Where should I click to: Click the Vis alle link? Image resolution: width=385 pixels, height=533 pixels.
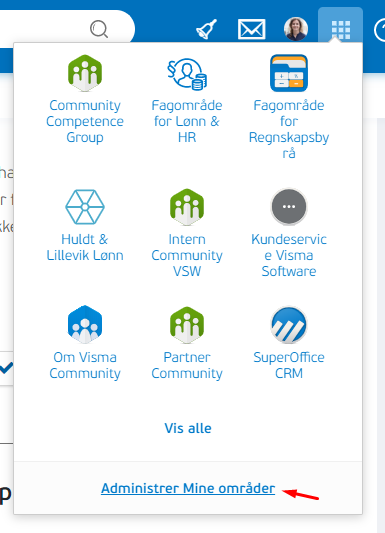click(x=188, y=428)
